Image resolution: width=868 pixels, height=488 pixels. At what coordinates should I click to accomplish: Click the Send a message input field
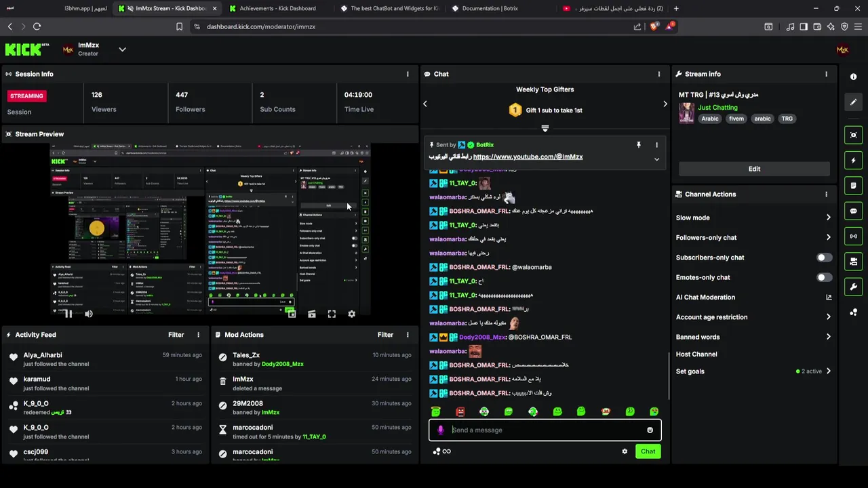click(x=545, y=430)
